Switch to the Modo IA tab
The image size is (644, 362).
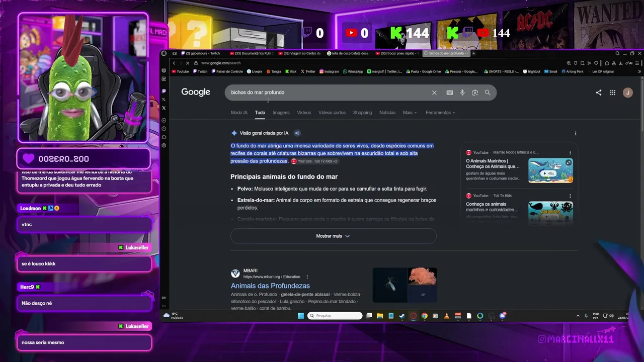pos(239,113)
